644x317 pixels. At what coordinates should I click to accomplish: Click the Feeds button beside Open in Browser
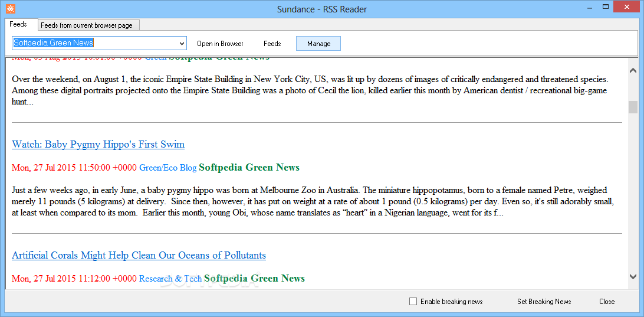coord(272,44)
